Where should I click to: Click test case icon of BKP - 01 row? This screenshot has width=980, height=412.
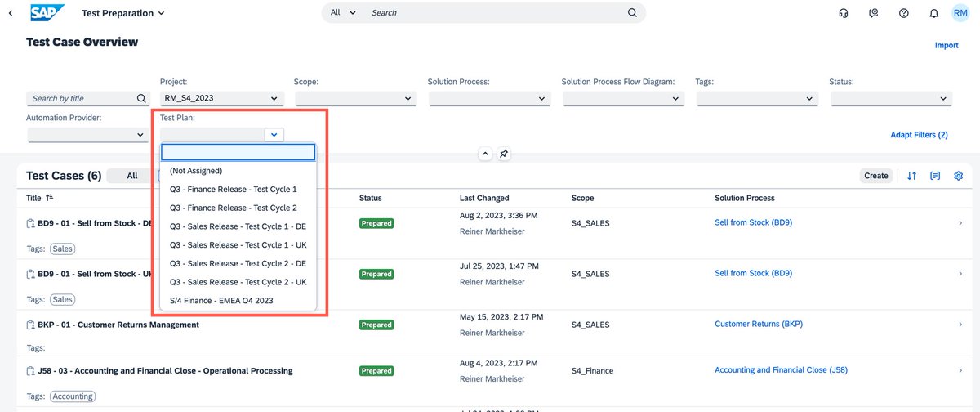pyautogui.click(x=31, y=325)
